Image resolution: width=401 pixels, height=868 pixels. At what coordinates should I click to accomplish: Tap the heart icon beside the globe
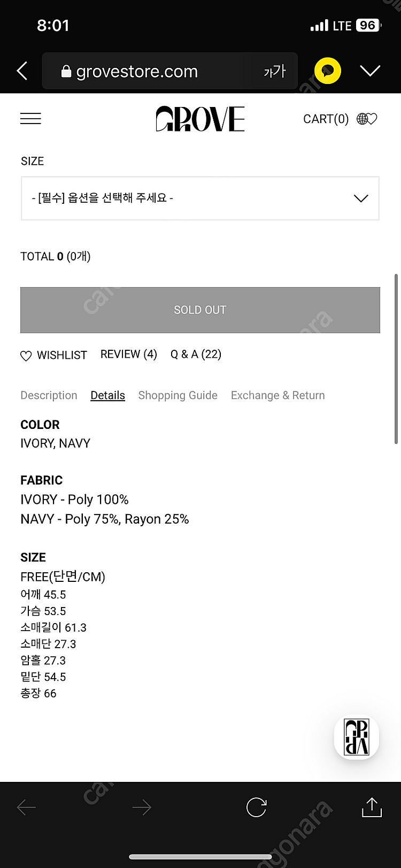tap(372, 119)
